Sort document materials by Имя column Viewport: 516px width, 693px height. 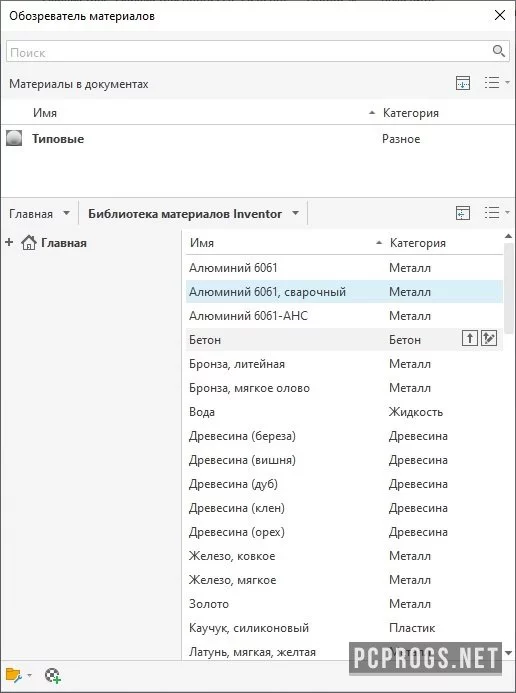(x=45, y=113)
